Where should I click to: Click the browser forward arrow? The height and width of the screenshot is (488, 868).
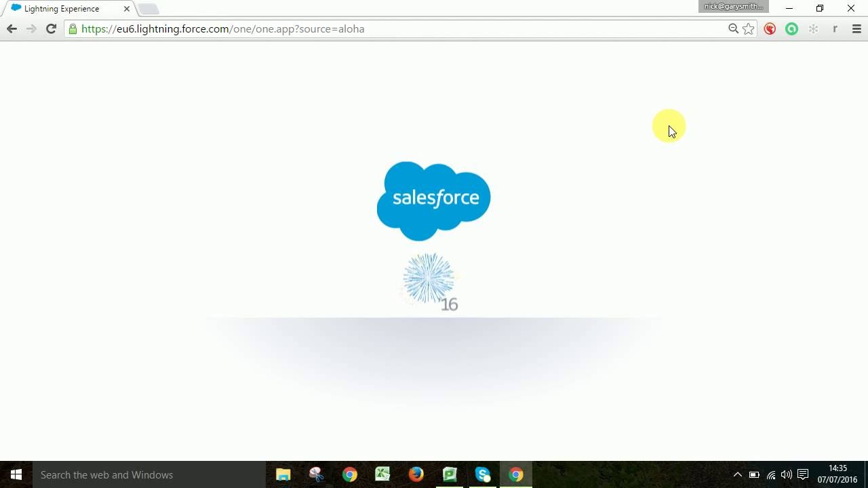click(x=31, y=28)
